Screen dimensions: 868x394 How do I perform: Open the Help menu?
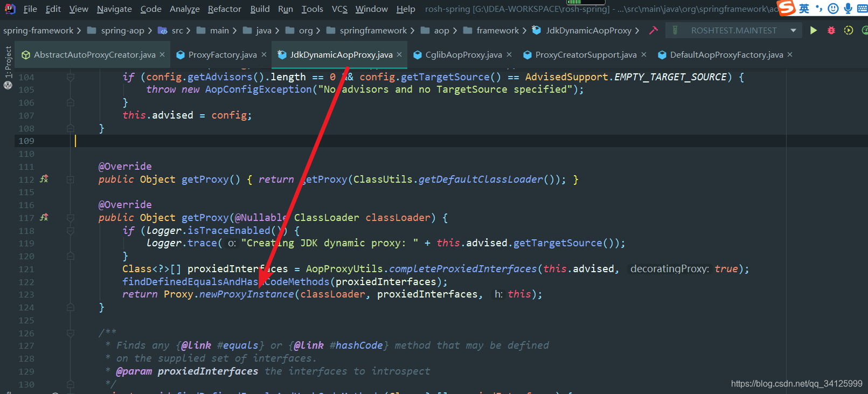click(406, 9)
